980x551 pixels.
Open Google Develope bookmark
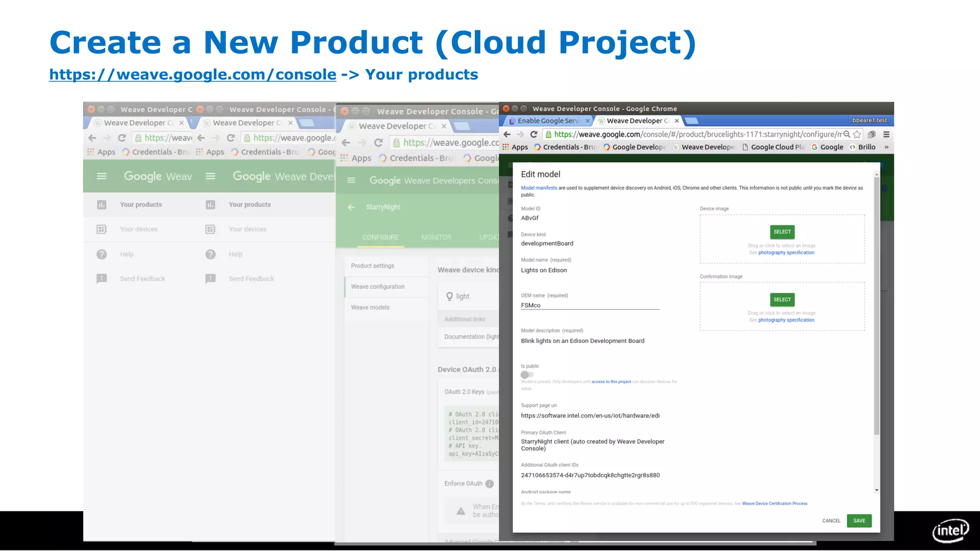point(635,147)
